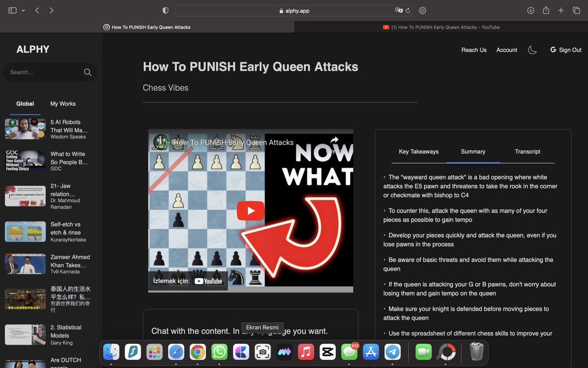
Task: Click the Chess Vibes channel avatar on video
Action: tap(161, 142)
